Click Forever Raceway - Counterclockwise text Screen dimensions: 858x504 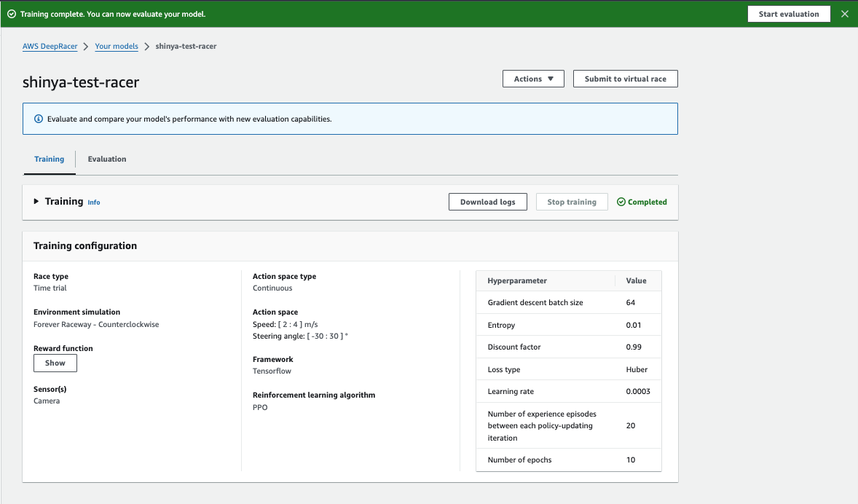(x=96, y=325)
